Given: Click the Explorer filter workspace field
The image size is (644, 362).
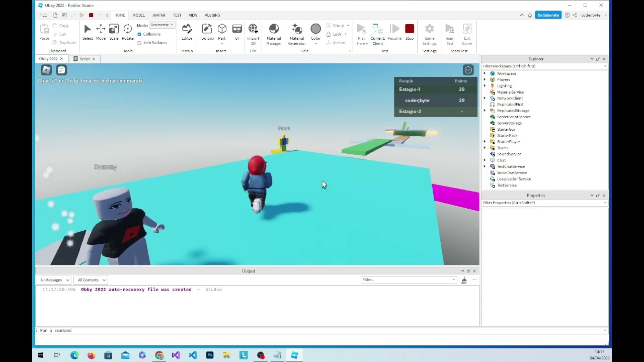Looking at the screenshot, I should coord(544,66).
